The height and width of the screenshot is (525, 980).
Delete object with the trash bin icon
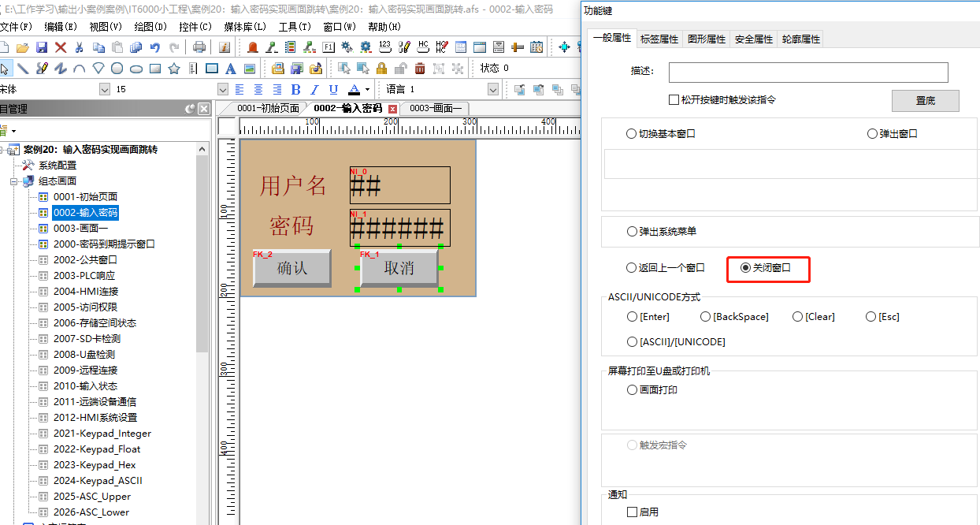420,68
